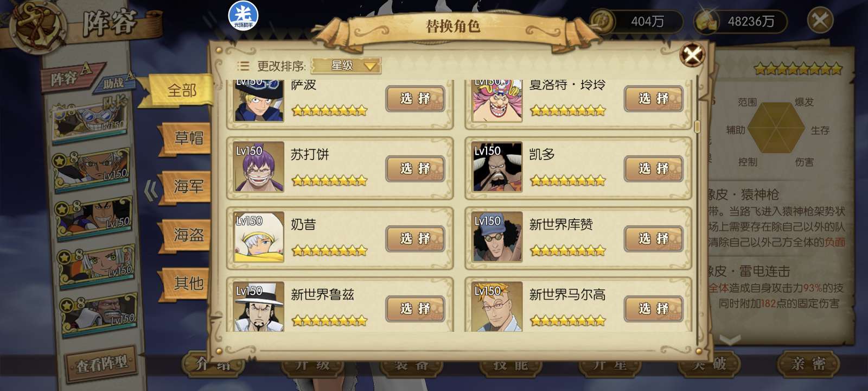Click the gold ingot currency icon
This screenshot has width=868, height=391.
pyautogui.click(x=707, y=22)
